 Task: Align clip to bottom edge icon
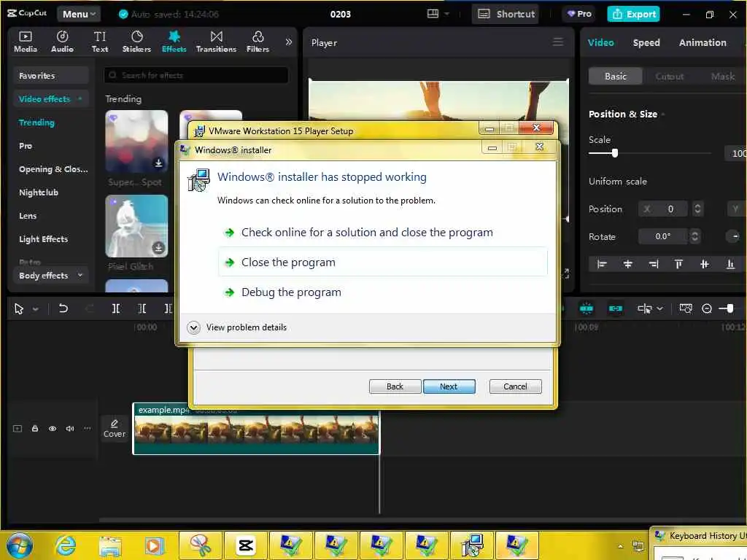(x=729, y=264)
